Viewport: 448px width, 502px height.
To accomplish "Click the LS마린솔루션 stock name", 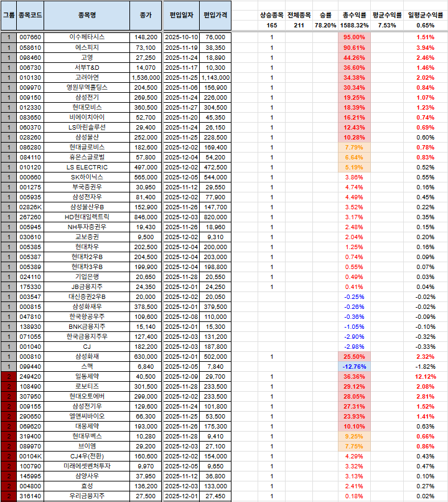I will pyautogui.click(x=86, y=127).
